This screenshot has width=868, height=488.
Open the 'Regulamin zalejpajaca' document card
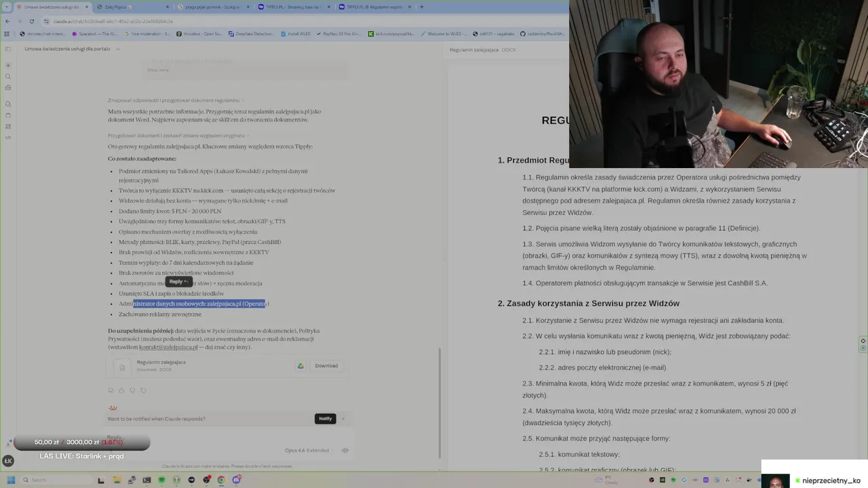click(227, 366)
